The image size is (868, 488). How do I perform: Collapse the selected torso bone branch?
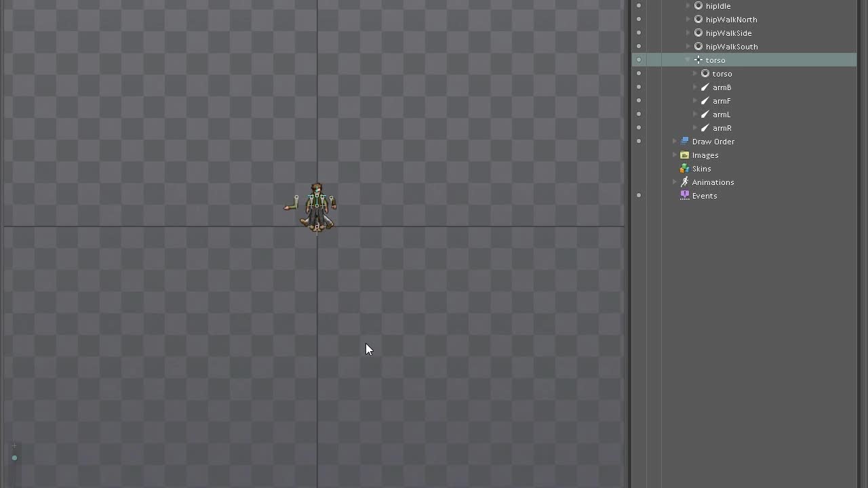point(688,60)
